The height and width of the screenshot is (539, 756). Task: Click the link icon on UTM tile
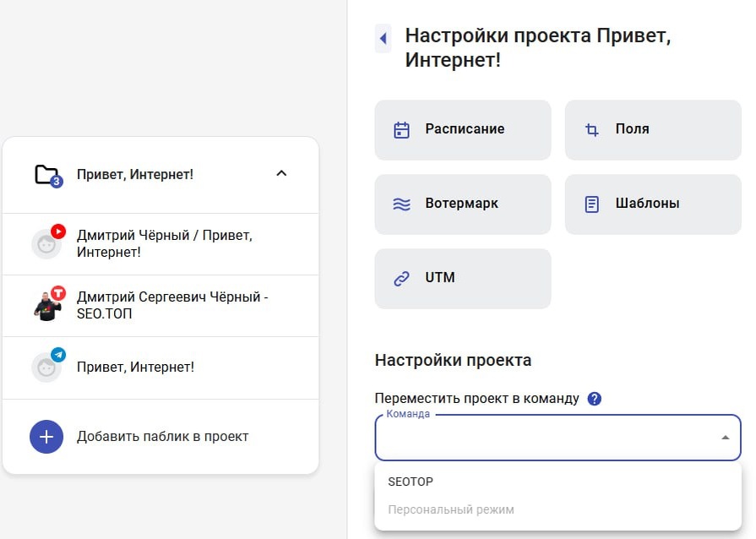click(x=401, y=278)
